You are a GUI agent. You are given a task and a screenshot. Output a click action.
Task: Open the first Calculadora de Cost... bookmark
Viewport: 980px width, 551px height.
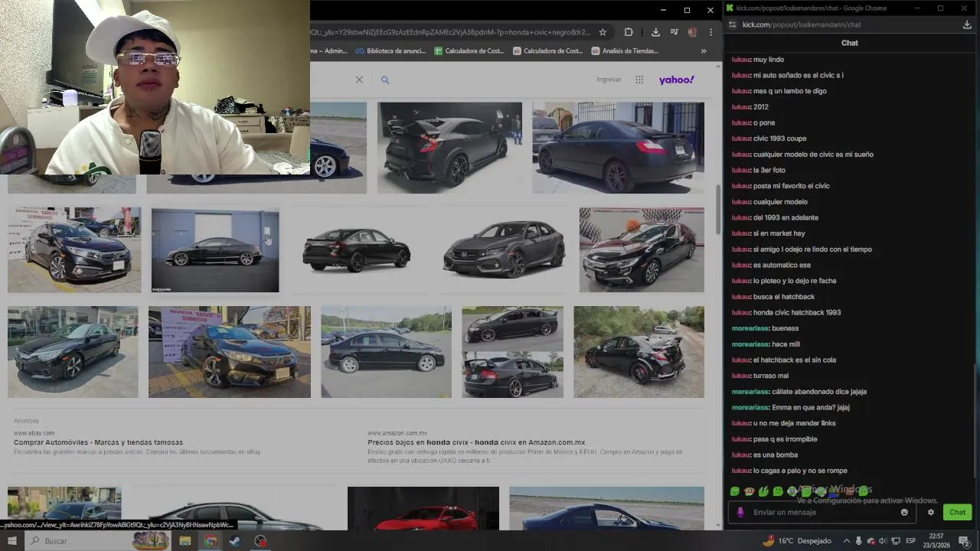[469, 51]
